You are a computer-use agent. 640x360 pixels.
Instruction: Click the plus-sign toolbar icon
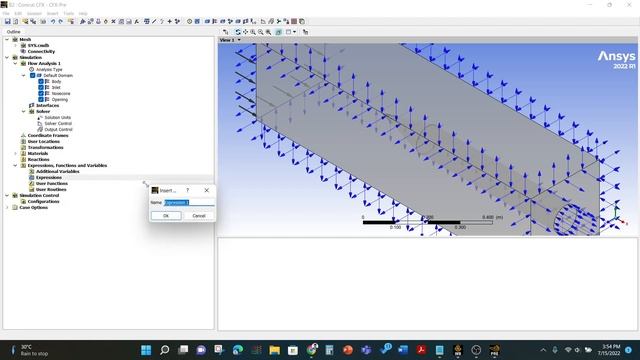[169, 21]
